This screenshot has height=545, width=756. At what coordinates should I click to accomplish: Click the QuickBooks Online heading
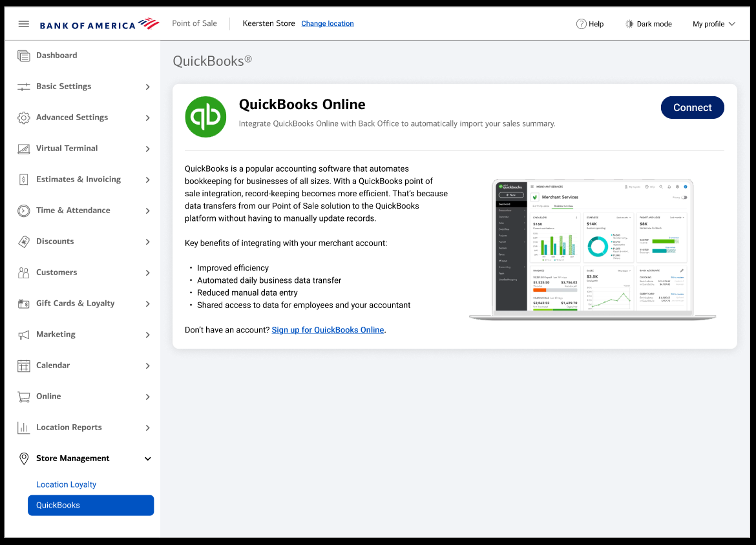(302, 105)
